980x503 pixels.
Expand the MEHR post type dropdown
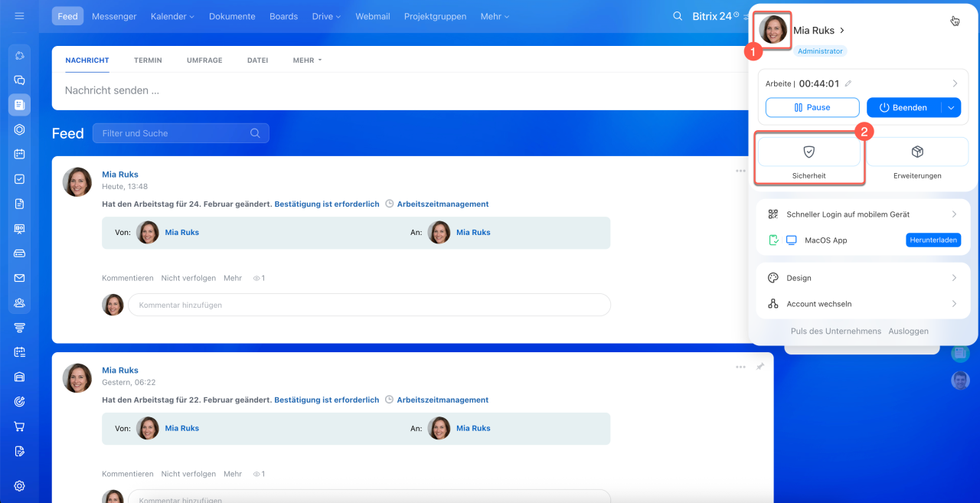307,60
